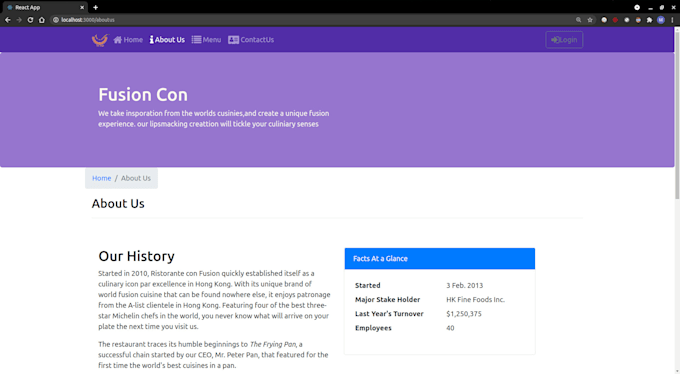Click the restaurant logo in navbar

[100, 40]
